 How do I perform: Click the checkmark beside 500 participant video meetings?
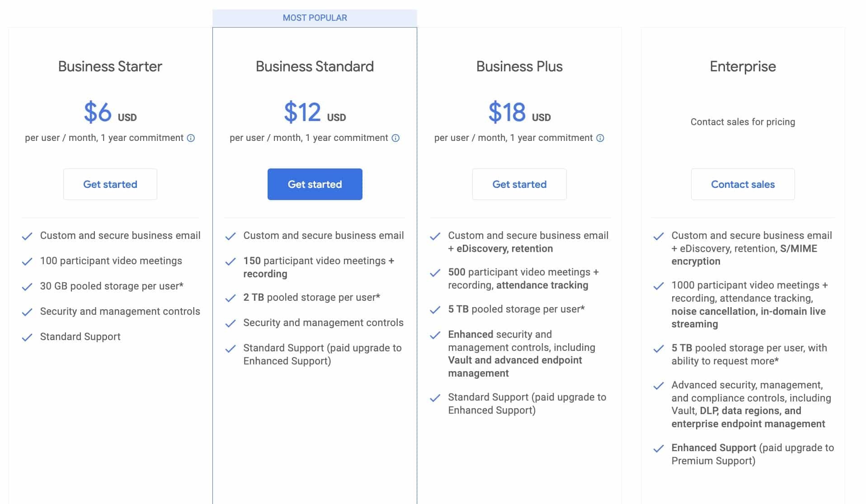tap(435, 273)
